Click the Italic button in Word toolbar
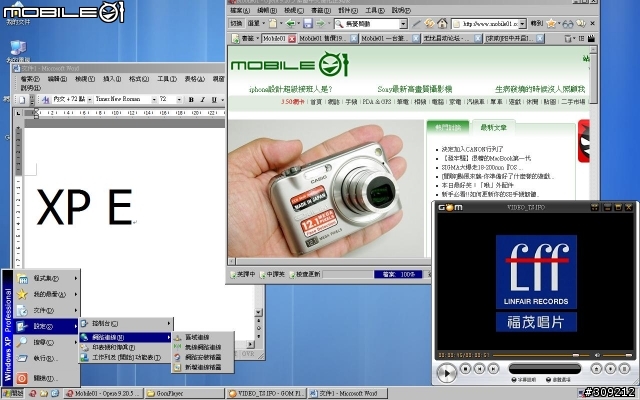640x400 pixels. [202, 100]
